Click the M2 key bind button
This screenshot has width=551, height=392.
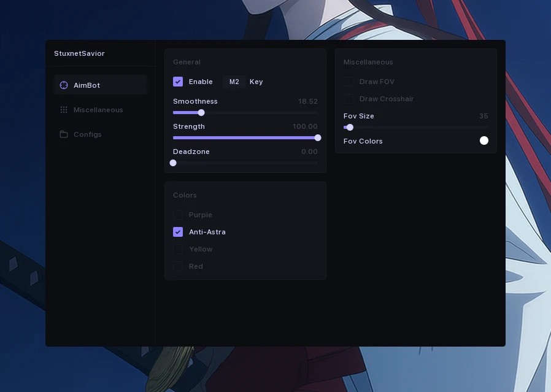[234, 82]
